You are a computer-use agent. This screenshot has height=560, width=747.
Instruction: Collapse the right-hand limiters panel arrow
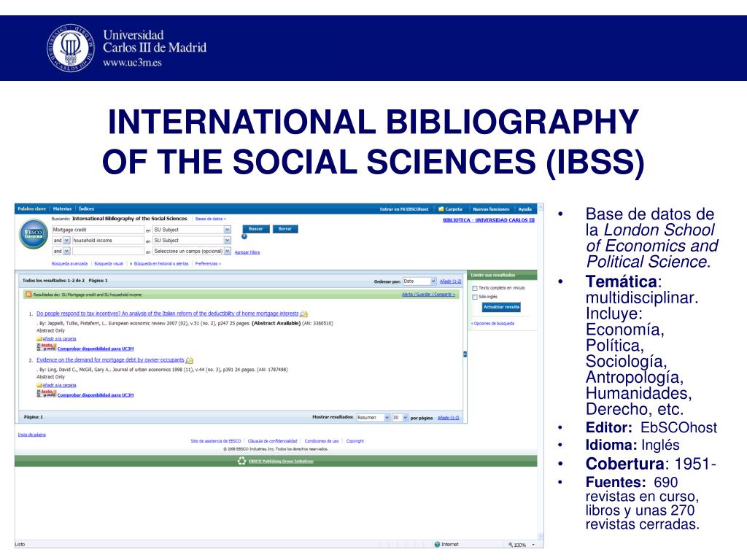click(x=465, y=354)
